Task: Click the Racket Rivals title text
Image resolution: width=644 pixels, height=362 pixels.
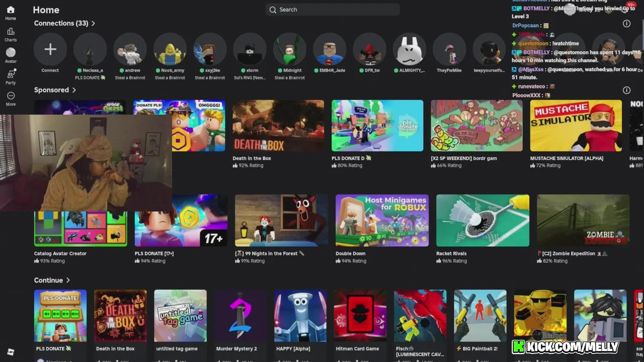Action: tap(451, 253)
